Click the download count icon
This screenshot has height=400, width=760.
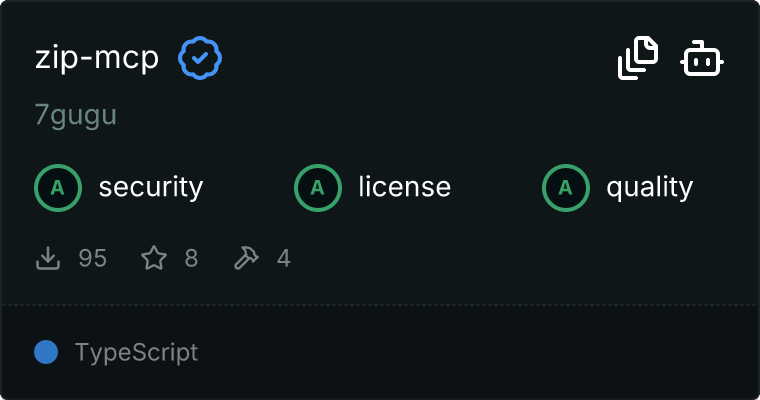pos(47,259)
